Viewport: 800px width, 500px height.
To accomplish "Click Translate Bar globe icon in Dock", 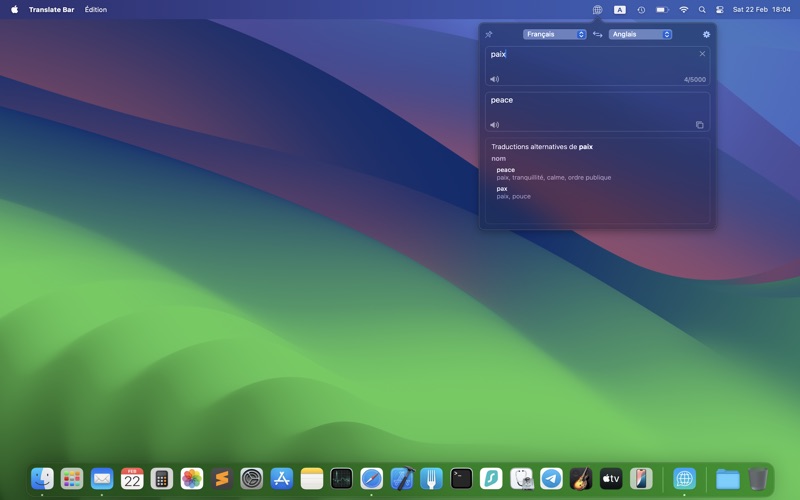I will click(x=684, y=479).
